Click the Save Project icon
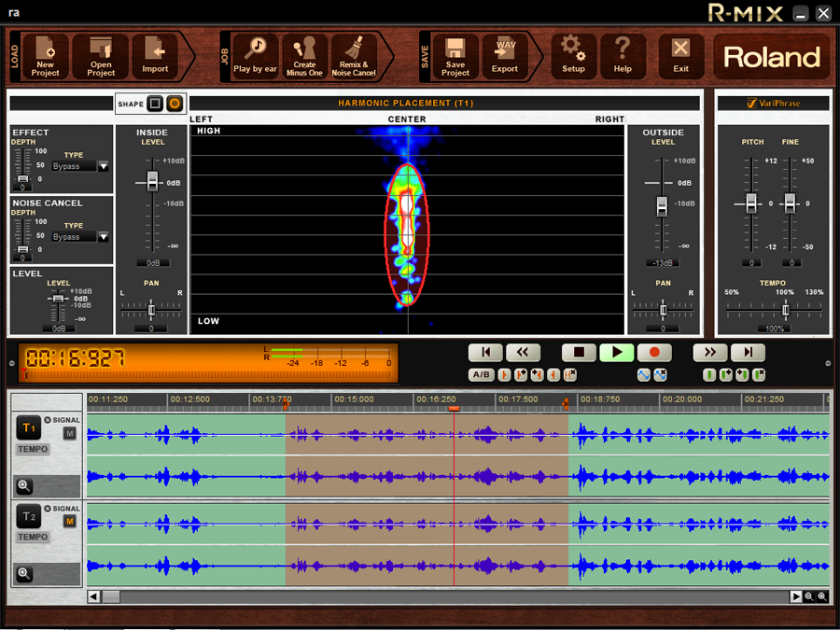This screenshot has height=630, width=840. pos(455,56)
